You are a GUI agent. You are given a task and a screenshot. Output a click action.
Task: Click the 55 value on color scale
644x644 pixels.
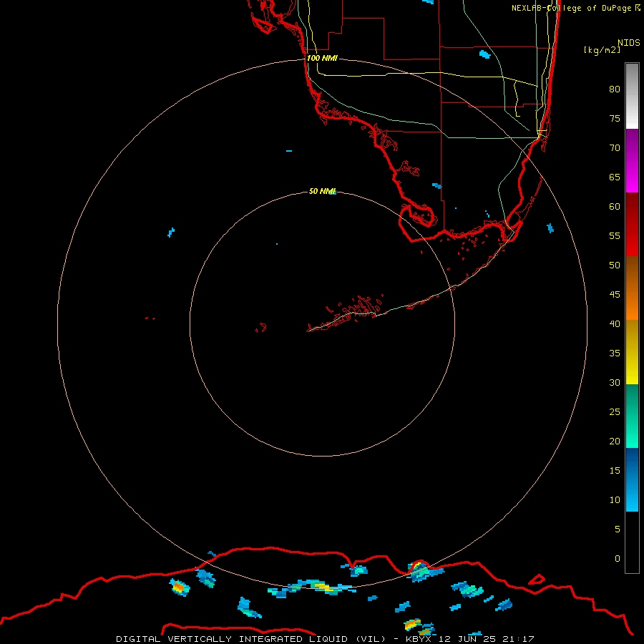[615, 235]
